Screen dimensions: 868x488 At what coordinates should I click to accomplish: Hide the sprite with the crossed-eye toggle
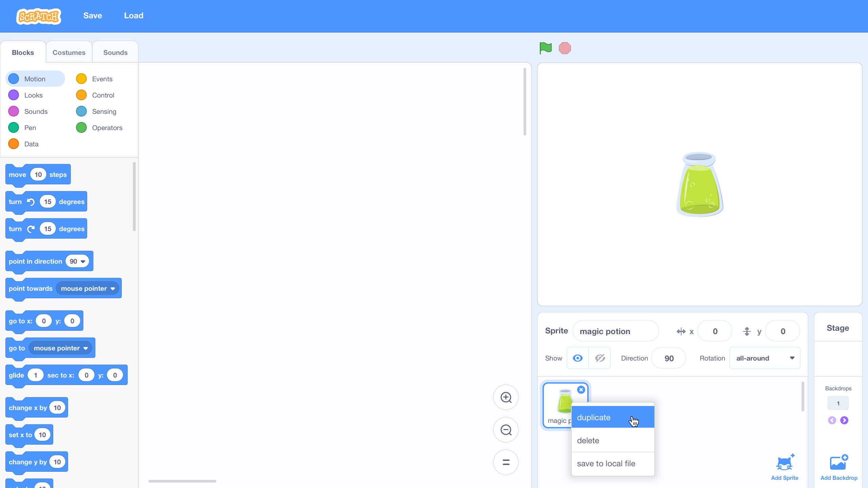tap(599, 358)
